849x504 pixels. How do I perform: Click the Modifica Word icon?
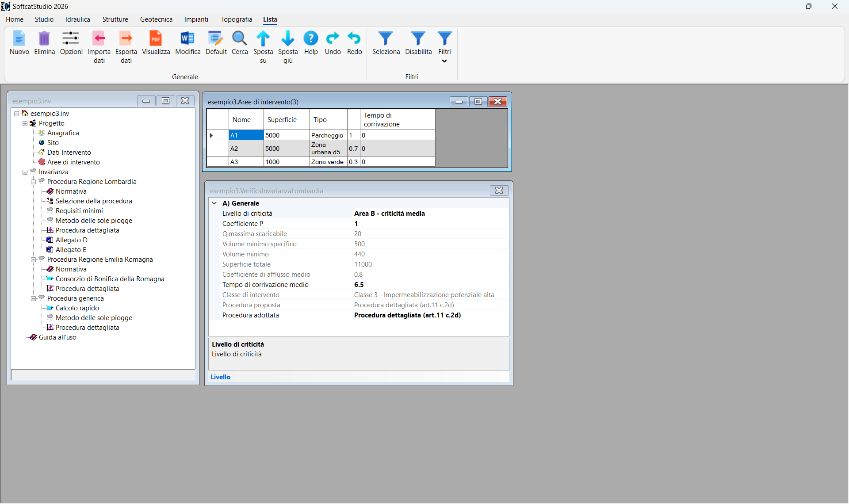click(187, 38)
